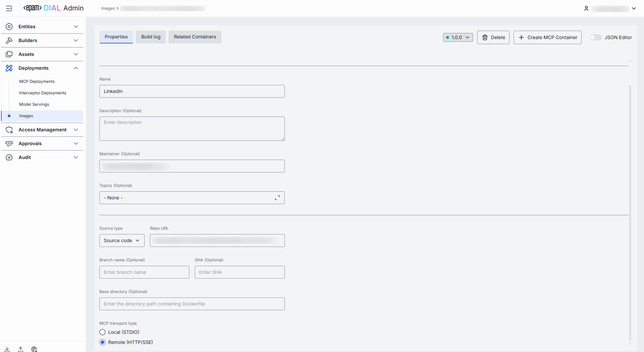Click the Assets folder icon
644x352 pixels.
point(9,54)
